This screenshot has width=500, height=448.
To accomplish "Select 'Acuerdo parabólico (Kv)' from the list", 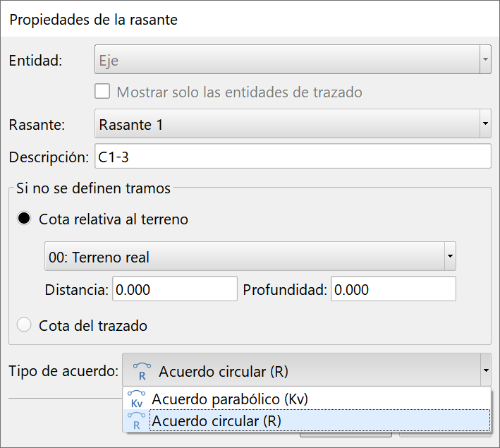I will (x=230, y=399).
